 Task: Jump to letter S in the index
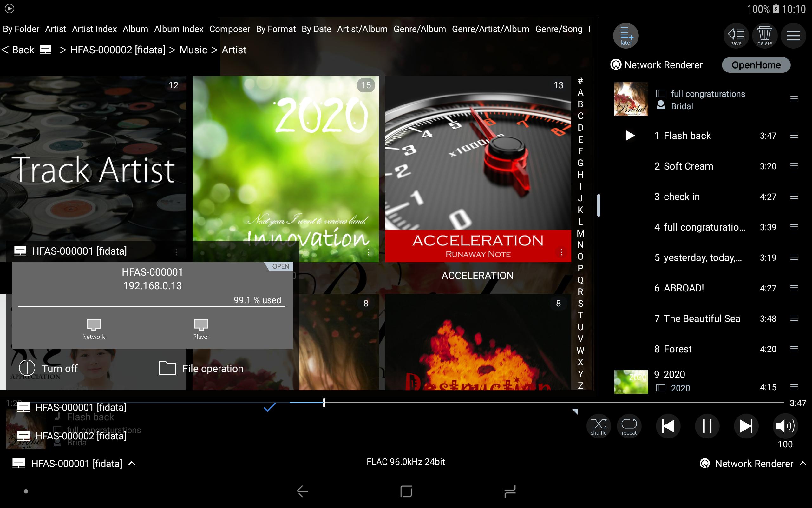580,304
